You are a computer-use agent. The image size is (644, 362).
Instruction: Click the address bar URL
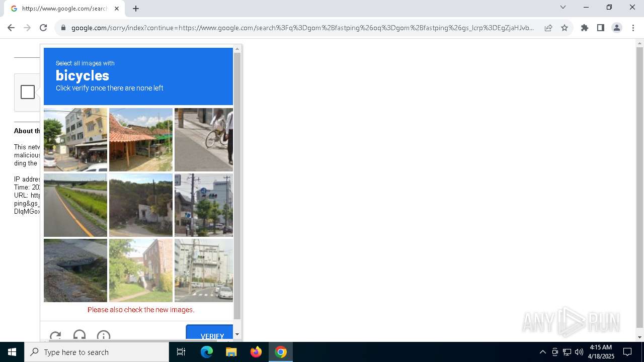tap(303, 28)
